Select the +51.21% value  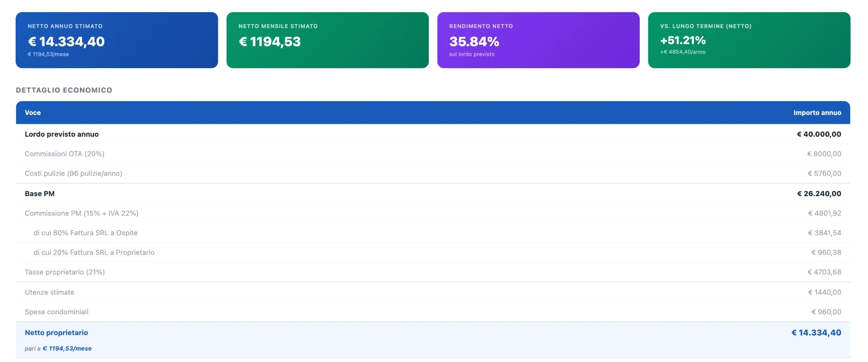tap(683, 40)
